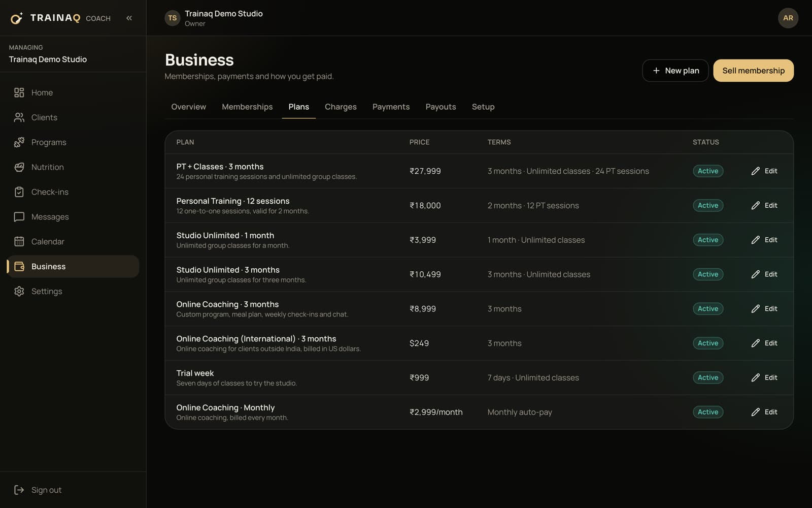
Task: Edit Studio Unlimited 1 month plan
Action: click(x=764, y=240)
